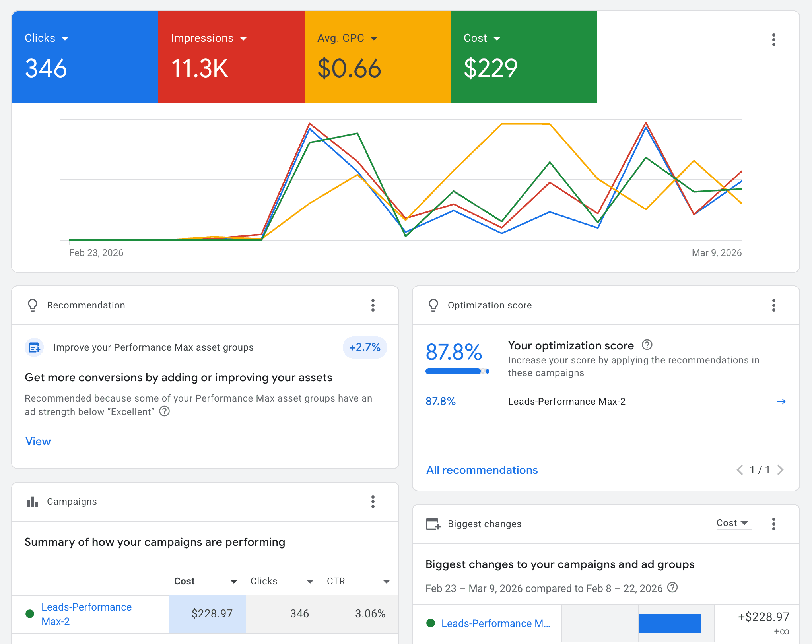812x644 pixels.
Task: Click the View link under the assets recommendation
Action: [38, 441]
